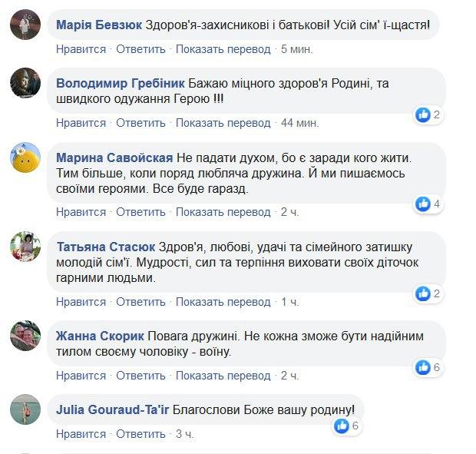
Task: Click like reaction icon on Татьяна Стасюк's comment
Action: pos(422,293)
